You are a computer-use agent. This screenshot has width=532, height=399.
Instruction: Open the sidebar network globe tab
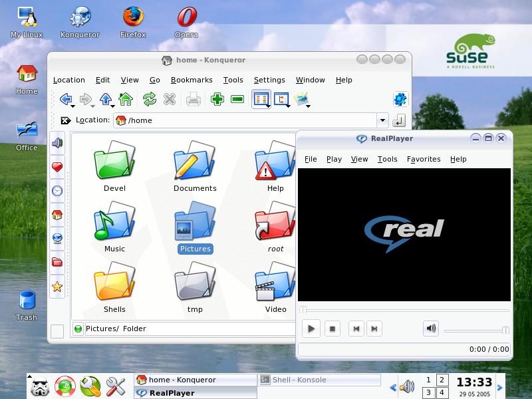point(57,238)
